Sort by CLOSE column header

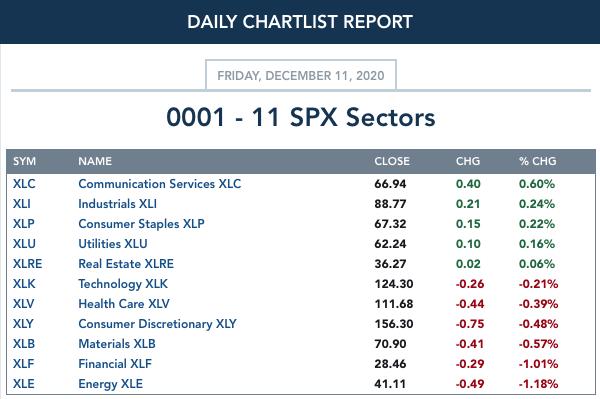point(392,161)
